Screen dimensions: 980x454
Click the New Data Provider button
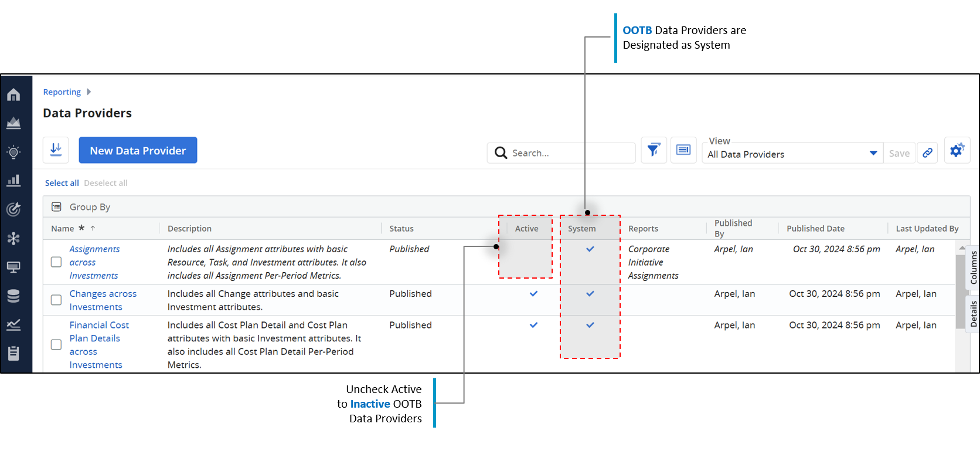point(138,151)
